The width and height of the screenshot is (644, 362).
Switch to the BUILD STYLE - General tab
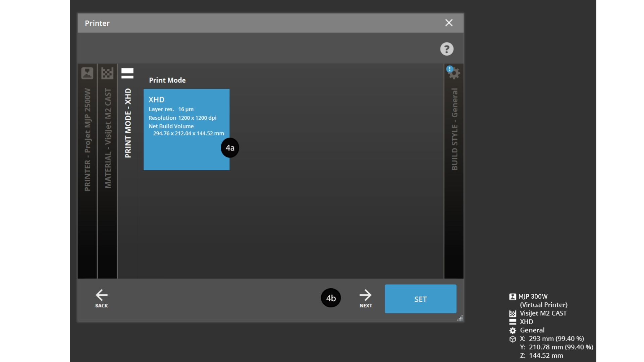point(454,129)
